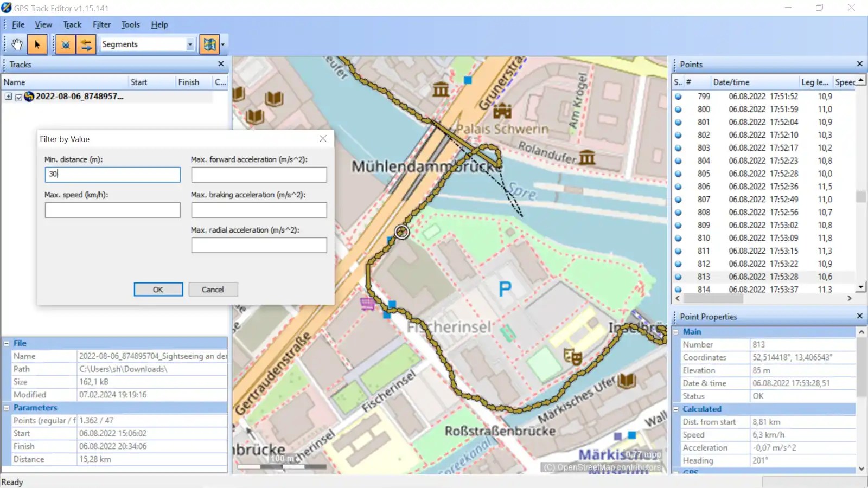The width and height of the screenshot is (868, 488).
Task: Click the Points list vertical scrollbar thumb
Action: (x=860, y=196)
